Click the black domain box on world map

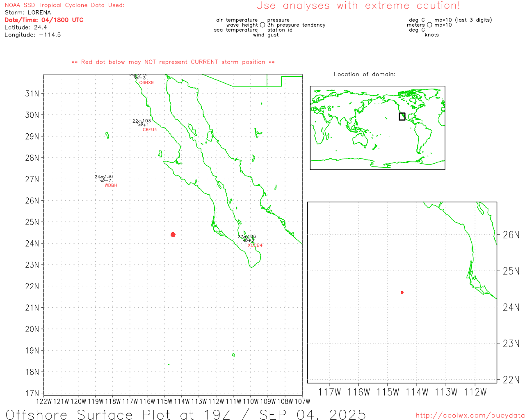[x=402, y=116]
